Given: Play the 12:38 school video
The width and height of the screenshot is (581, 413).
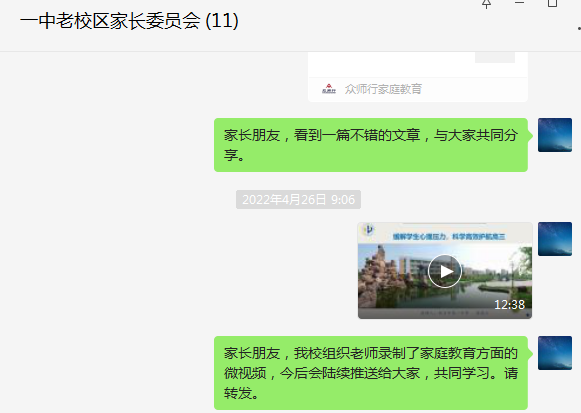Looking at the screenshot, I should [x=445, y=272].
